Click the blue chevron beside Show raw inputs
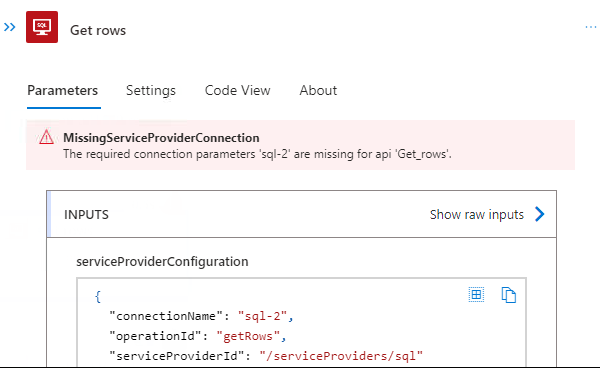Viewport: 600px width, 368px height. pos(540,214)
